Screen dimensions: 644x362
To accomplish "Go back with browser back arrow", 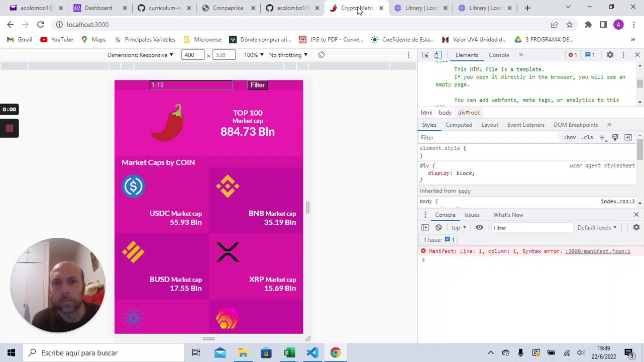I will point(11,24).
